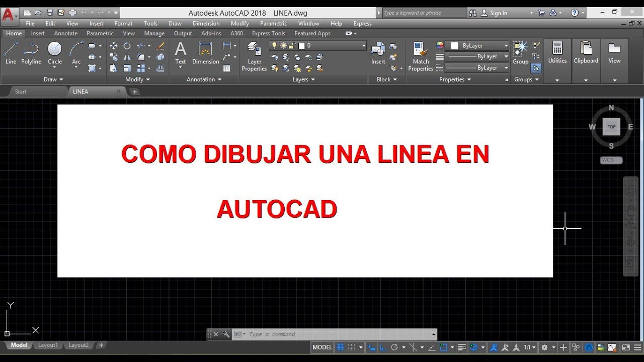
Task: Click the keyword search box
Action: (x=424, y=13)
